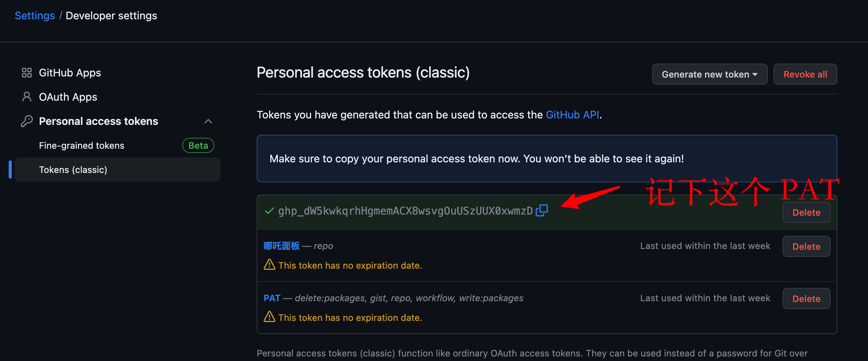Click the Revoke all button
The image size is (868, 361).
(x=805, y=74)
